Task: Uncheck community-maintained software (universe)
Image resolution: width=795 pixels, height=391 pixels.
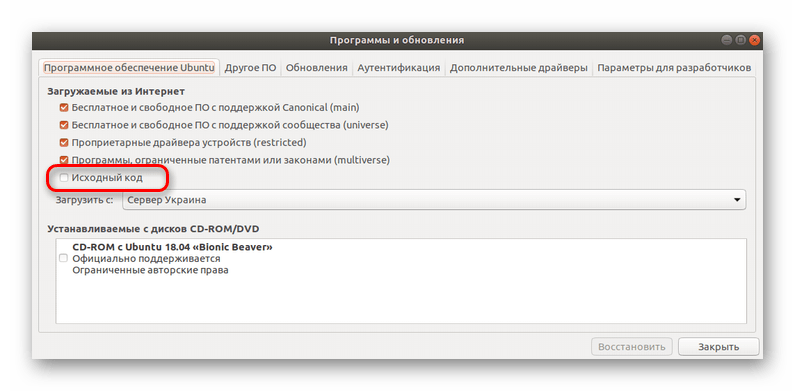Action: 64,125
